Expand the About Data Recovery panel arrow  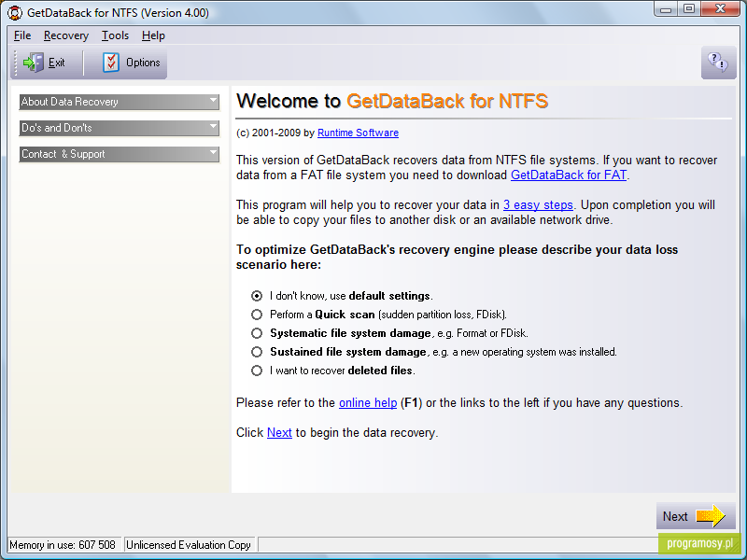(213, 101)
